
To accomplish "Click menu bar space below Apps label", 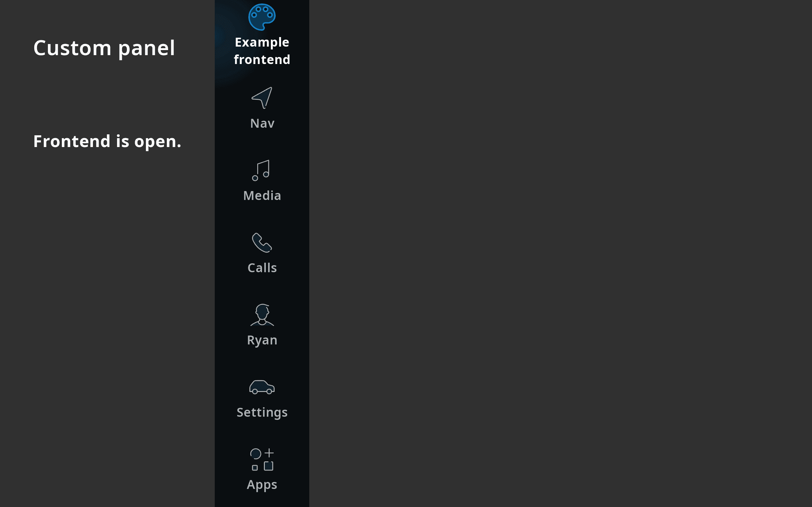I will coord(262,500).
